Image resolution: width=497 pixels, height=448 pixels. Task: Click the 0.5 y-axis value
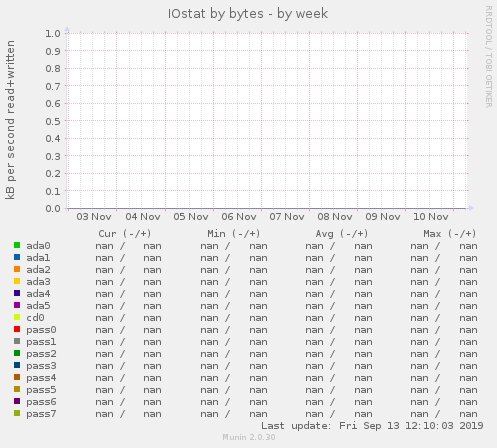click(53, 121)
